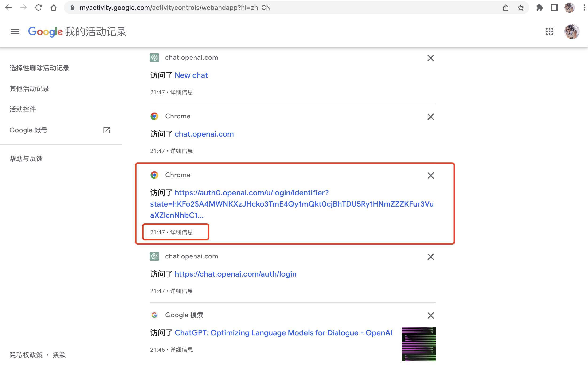Screen dimensions: 588x367
Task: Open the Chrome profile avatar in toolbar
Action: pos(569,8)
